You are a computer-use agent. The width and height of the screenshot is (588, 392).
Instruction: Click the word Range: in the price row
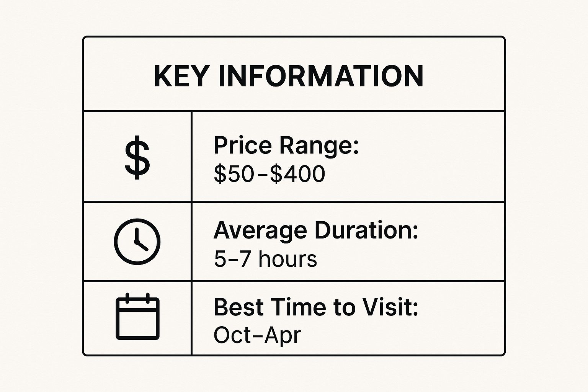(x=318, y=146)
